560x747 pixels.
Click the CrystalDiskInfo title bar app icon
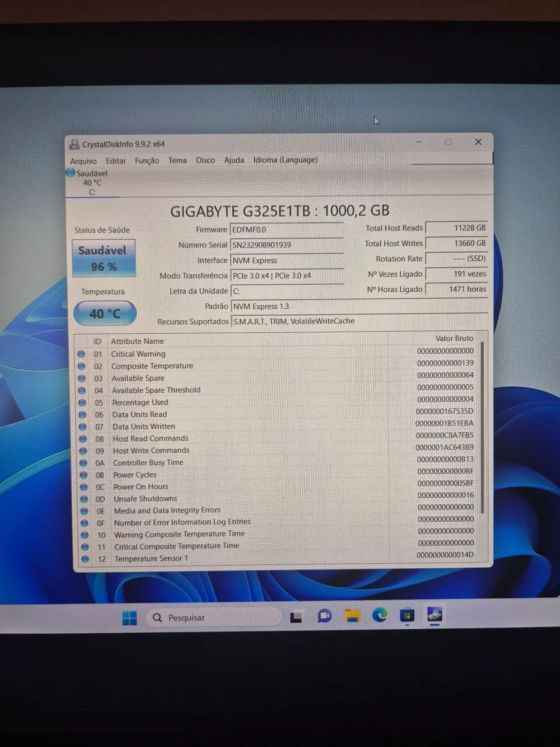(x=75, y=144)
